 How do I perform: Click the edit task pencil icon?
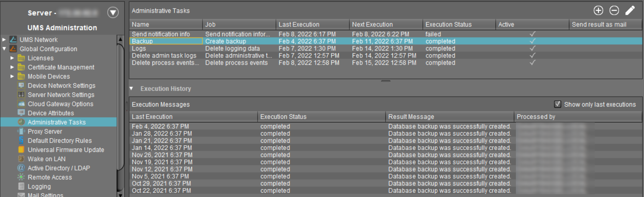630,11
